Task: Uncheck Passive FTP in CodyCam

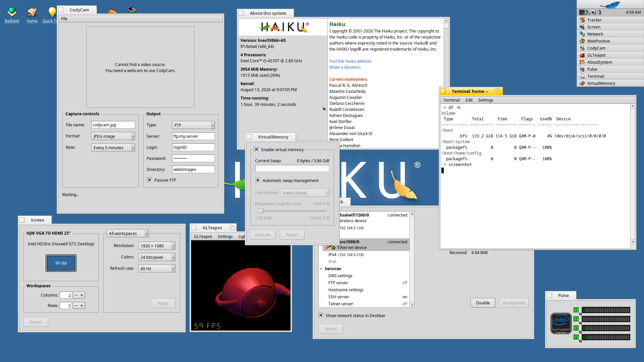Action: pos(150,180)
